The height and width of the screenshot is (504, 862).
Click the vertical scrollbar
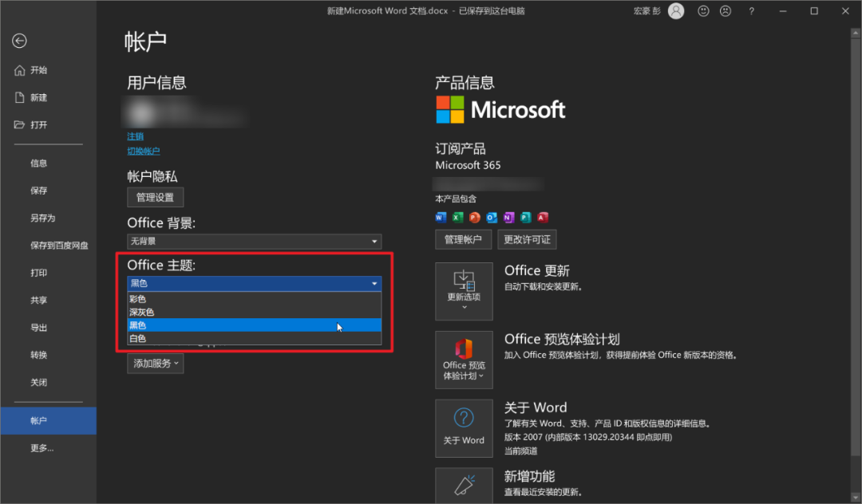pyautogui.click(x=856, y=247)
